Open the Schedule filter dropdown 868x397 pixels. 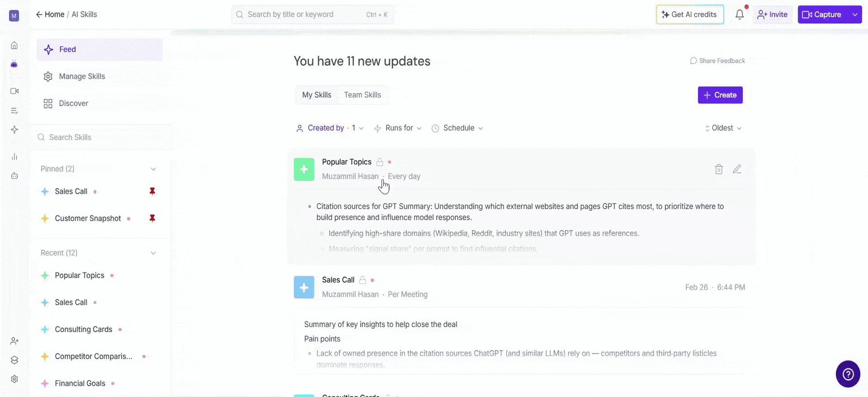(457, 128)
